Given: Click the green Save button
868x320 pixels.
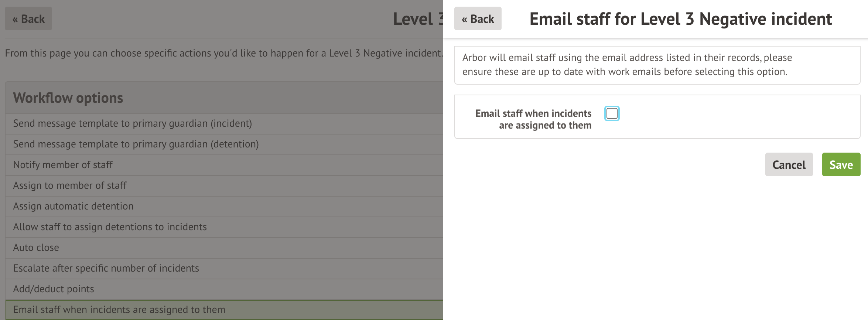Looking at the screenshot, I should (841, 164).
